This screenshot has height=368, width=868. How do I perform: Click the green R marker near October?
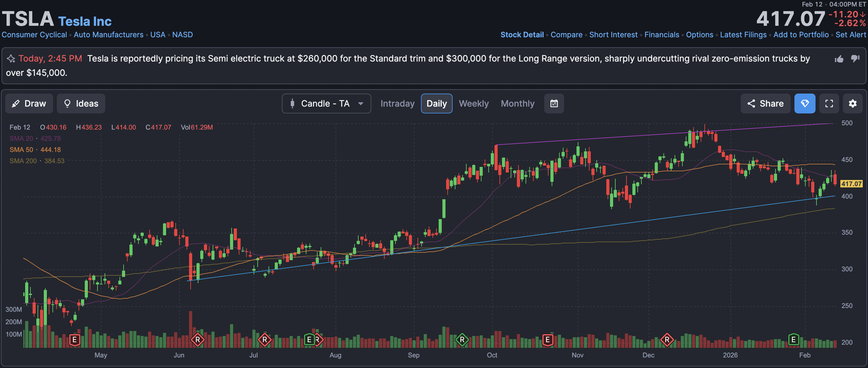point(462,340)
